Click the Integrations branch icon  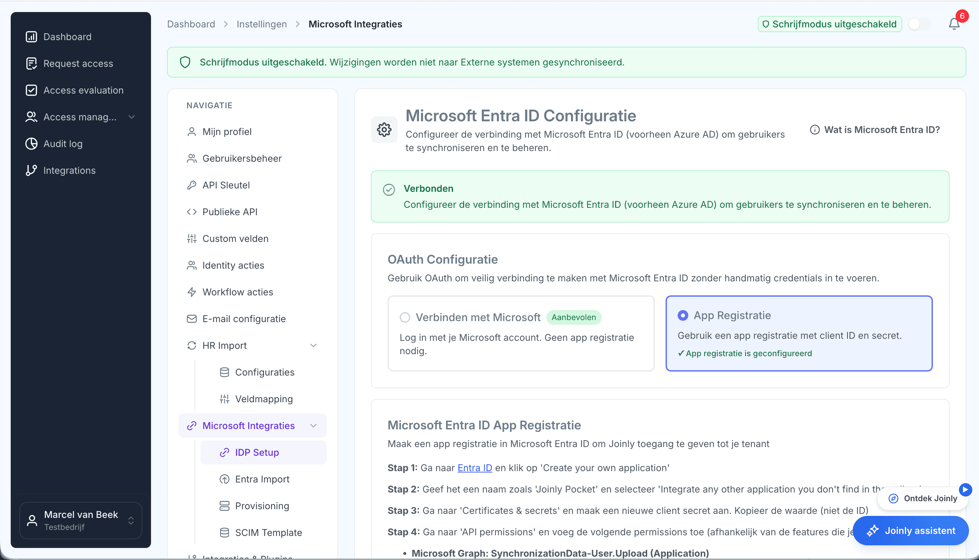tap(31, 170)
